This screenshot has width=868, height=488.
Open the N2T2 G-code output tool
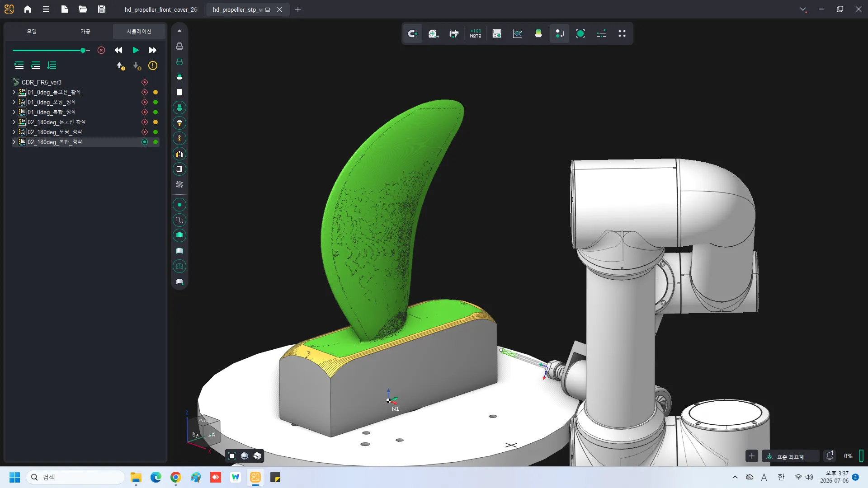(x=475, y=33)
